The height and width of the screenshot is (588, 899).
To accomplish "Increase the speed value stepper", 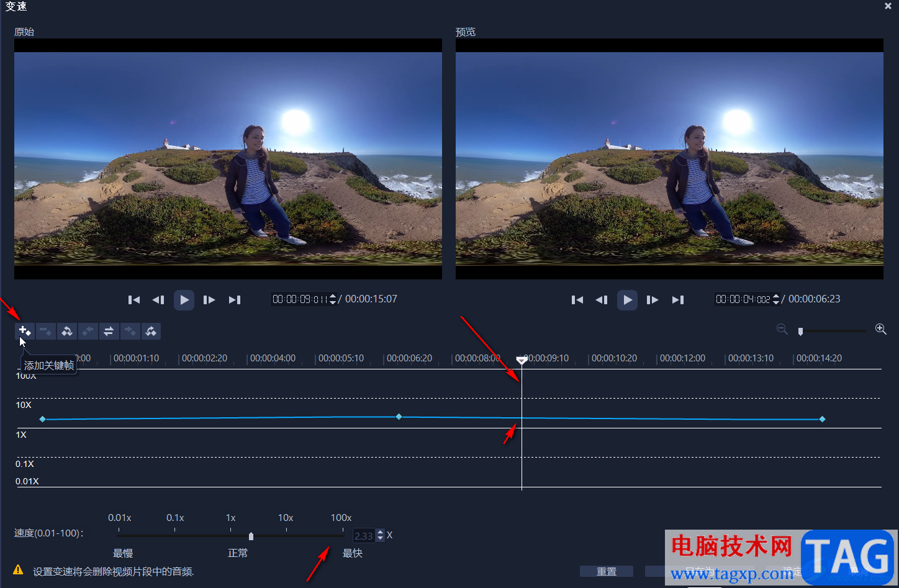I will [381, 532].
